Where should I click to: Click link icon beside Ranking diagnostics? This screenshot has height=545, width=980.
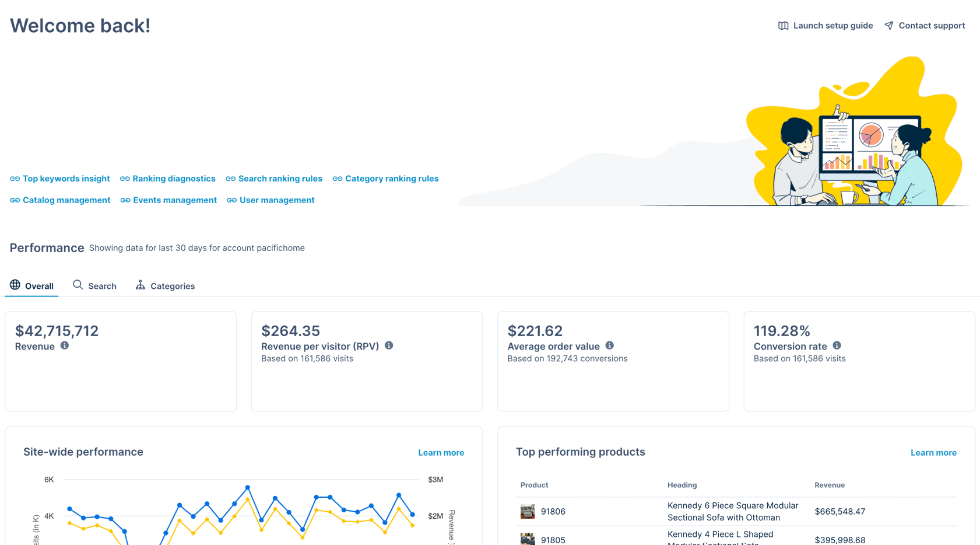point(125,179)
